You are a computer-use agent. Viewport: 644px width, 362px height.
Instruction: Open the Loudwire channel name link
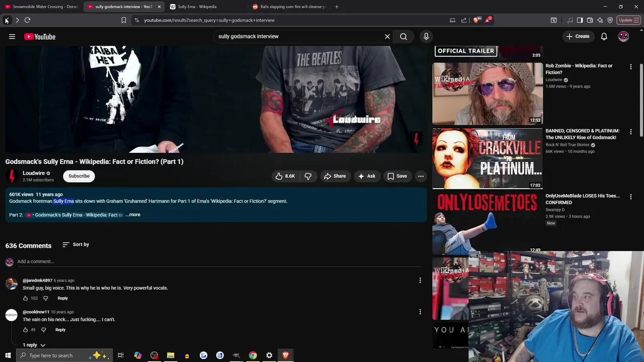(34, 173)
